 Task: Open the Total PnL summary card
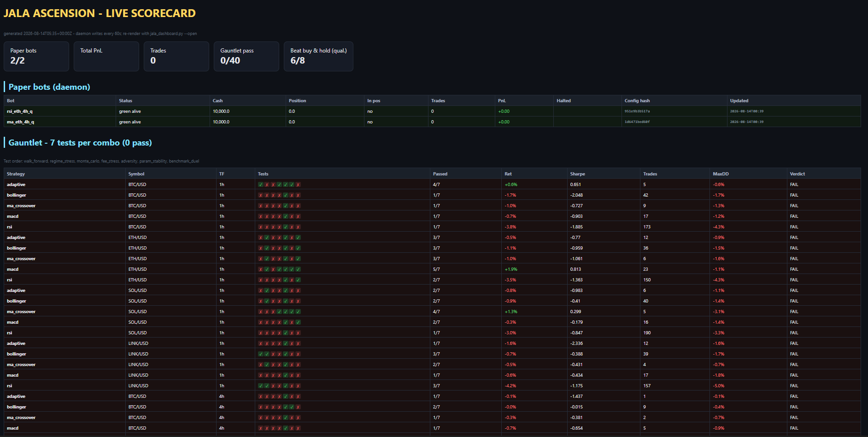pyautogui.click(x=106, y=56)
